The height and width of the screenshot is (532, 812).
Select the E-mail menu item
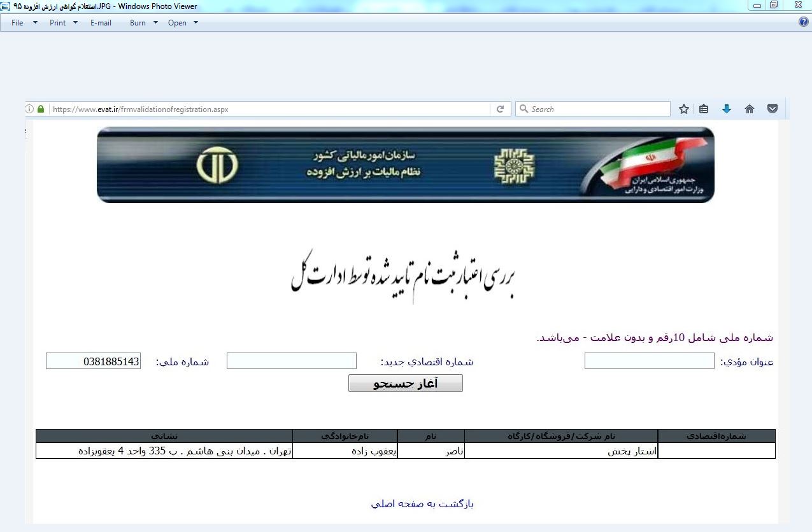pyautogui.click(x=101, y=22)
